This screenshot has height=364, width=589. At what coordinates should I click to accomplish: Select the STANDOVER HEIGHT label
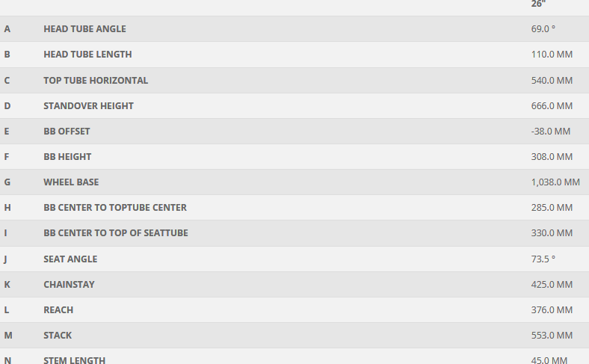(x=88, y=106)
